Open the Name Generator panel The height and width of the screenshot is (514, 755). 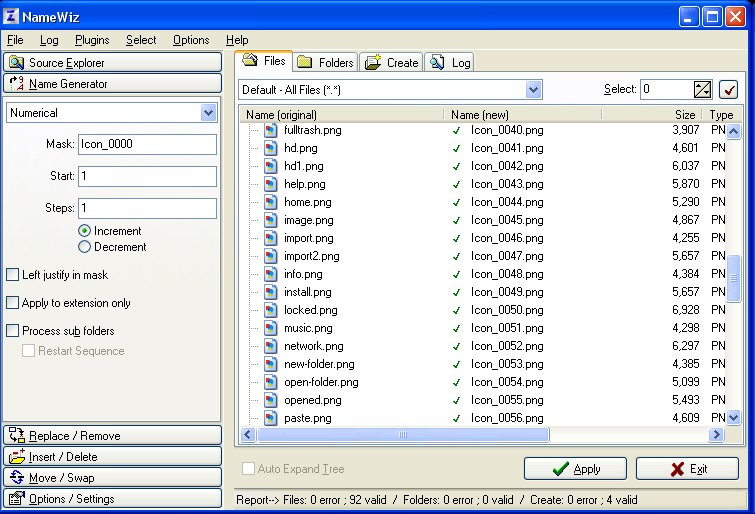click(112, 83)
